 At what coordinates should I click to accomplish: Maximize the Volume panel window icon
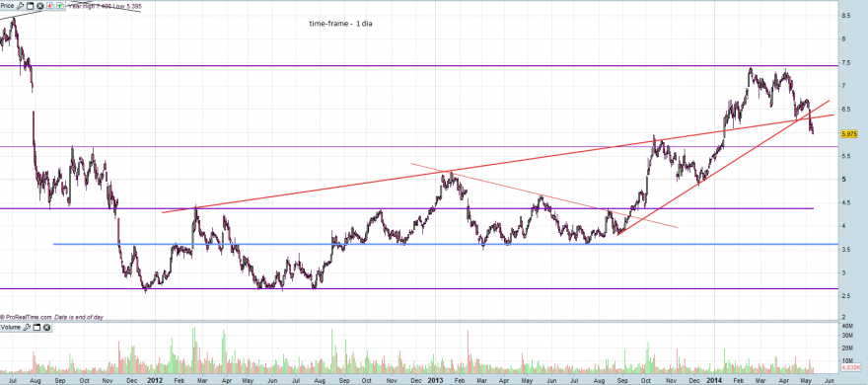pyautogui.click(x=36, y=328)
